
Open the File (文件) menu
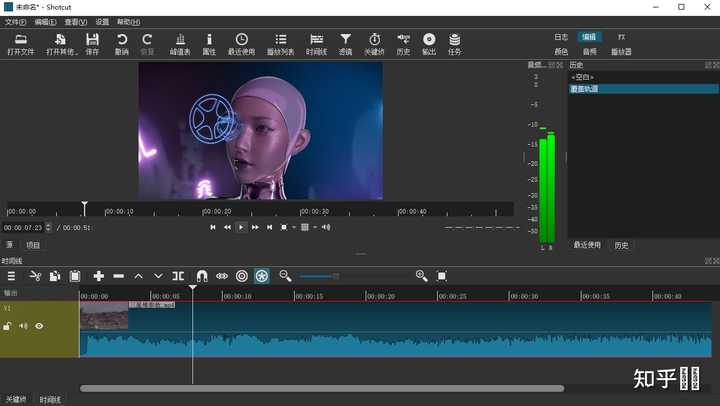coord(15,21)
